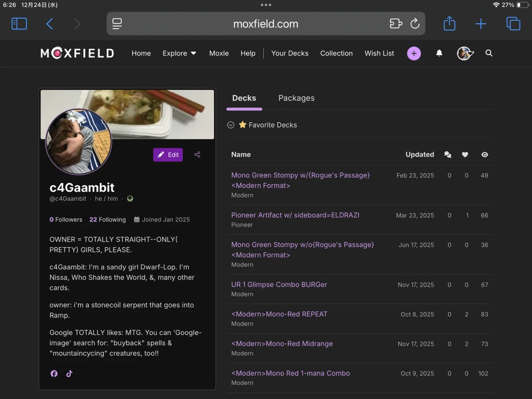Toggle the Safari sidebar icon

click(19, 23)
